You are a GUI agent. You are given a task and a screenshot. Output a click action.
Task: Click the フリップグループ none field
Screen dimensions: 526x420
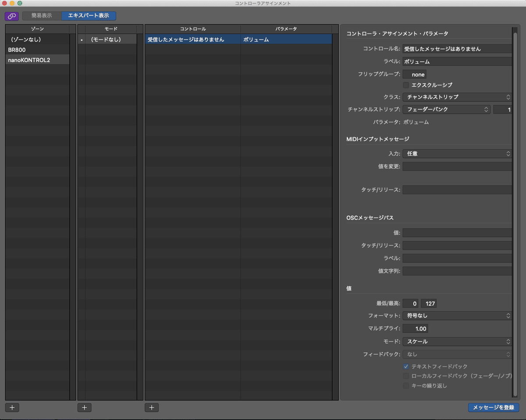point(414,75)
